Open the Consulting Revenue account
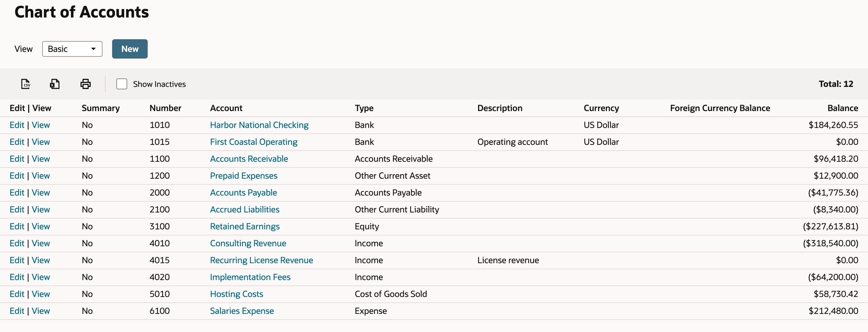868x332 pixels. pos(248,243)
